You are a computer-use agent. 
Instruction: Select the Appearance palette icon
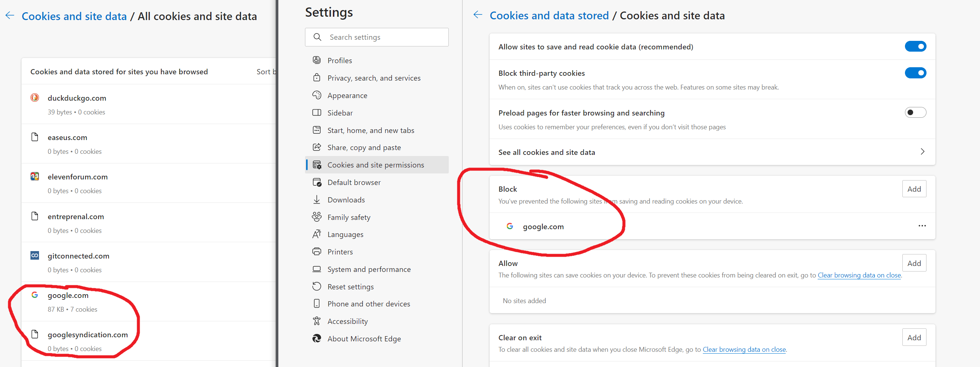[x=317, y=95]
